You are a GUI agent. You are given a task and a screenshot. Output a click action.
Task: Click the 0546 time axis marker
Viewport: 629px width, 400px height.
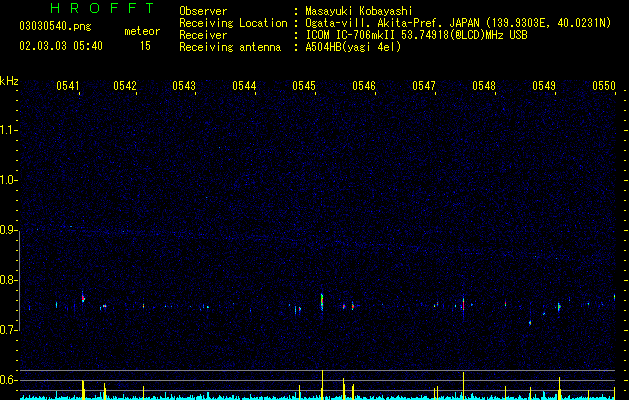[x=364, y=86]
